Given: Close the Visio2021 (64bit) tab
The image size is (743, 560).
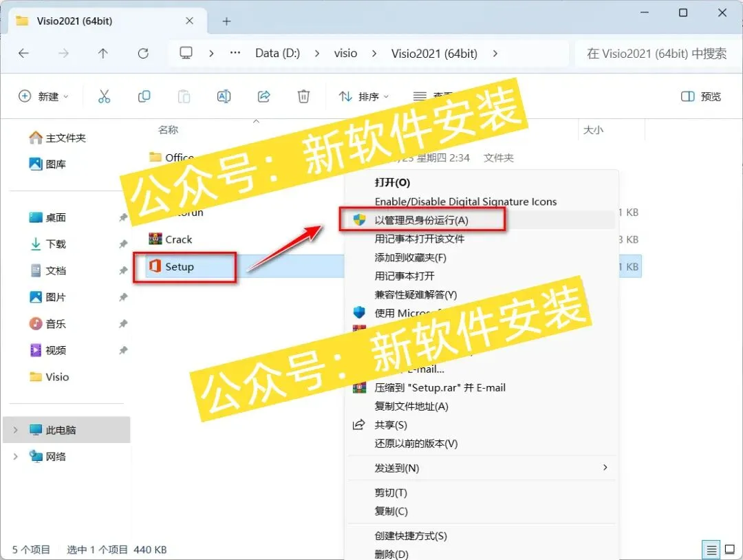Looking at the screenshot, I should click(x=189, y=21).
